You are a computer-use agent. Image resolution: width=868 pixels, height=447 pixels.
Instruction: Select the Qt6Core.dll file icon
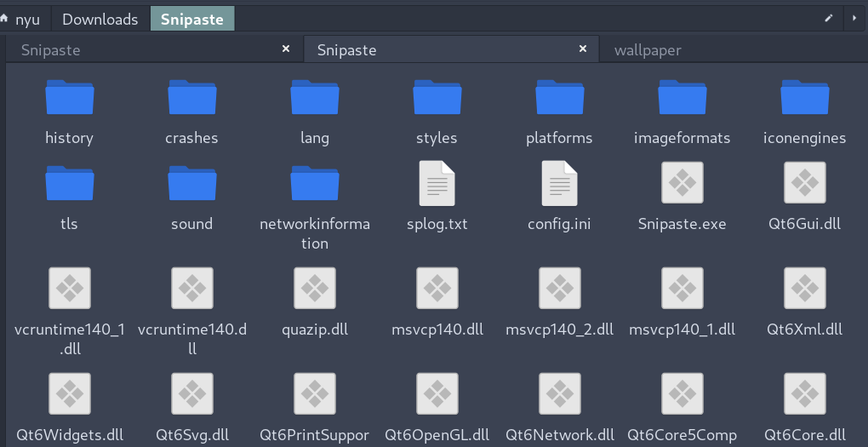pyautogui.click(x=805, y=393)
